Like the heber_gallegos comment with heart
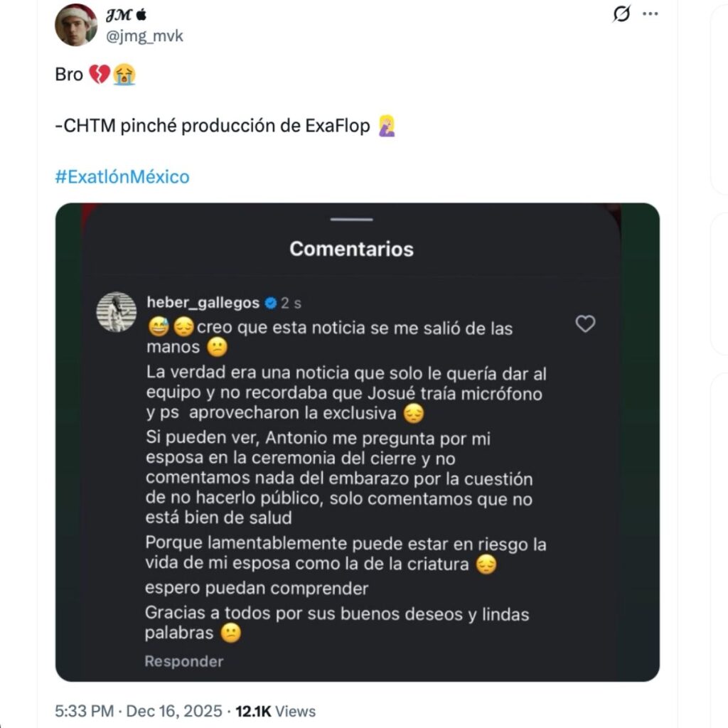728x728 pixels. coord(585,324)
